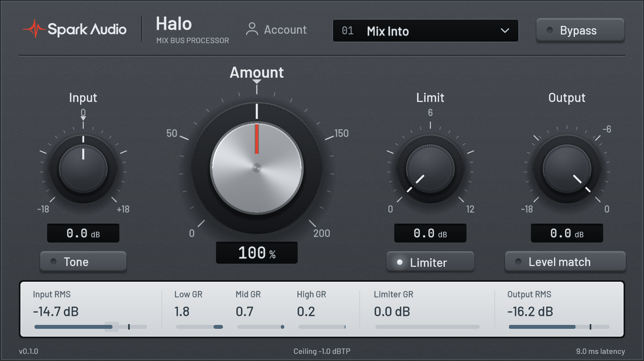Click the High GR meter bar
Image resolution: width=644 pixels, height=361 pixels.
pyautogui.click(x=322, y=326)
